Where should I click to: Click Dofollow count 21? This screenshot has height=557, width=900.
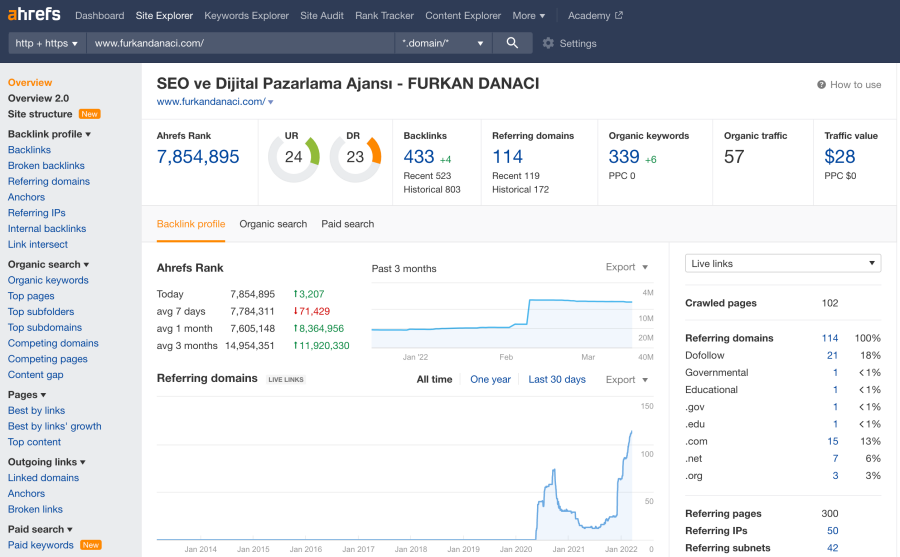pyautogui.click(x=832, y=355)
